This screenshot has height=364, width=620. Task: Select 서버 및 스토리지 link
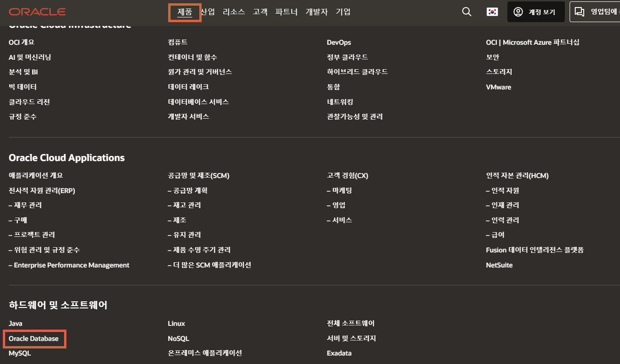pyautogui.click(x=351, y=339)
